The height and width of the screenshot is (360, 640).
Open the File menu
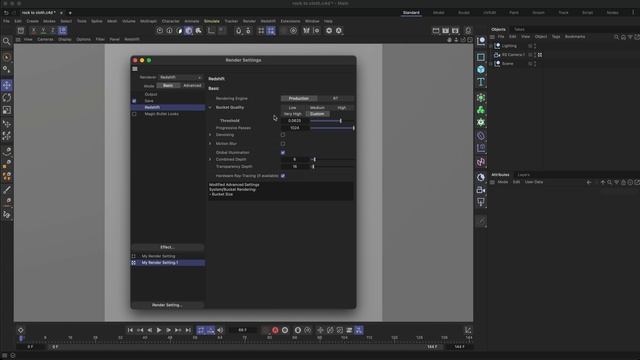pos(6,21)
